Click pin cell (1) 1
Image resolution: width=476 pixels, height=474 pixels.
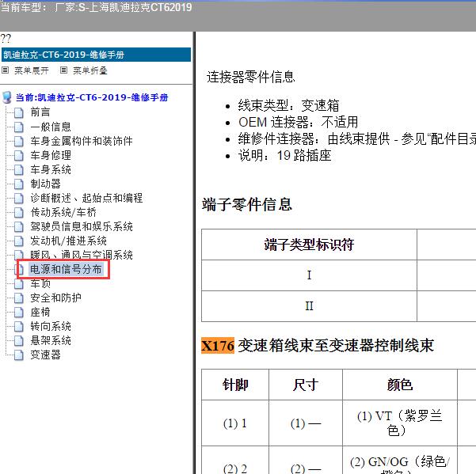[x=235, y=423]
